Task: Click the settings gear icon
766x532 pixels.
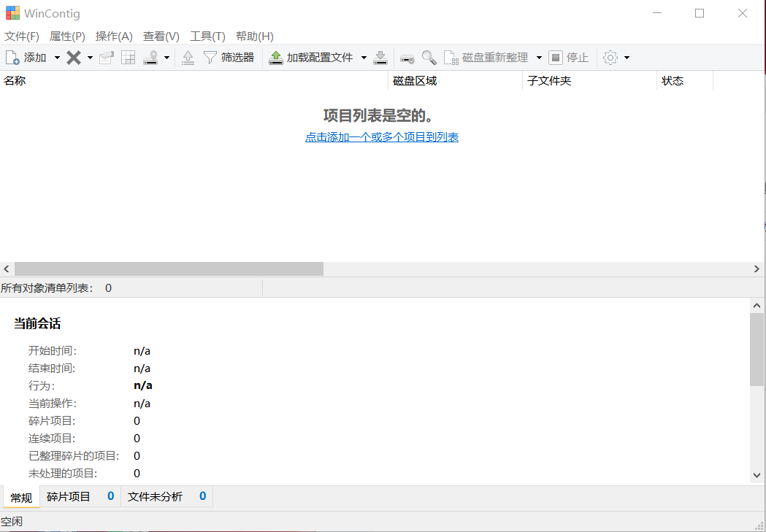Action: (610, 58)
